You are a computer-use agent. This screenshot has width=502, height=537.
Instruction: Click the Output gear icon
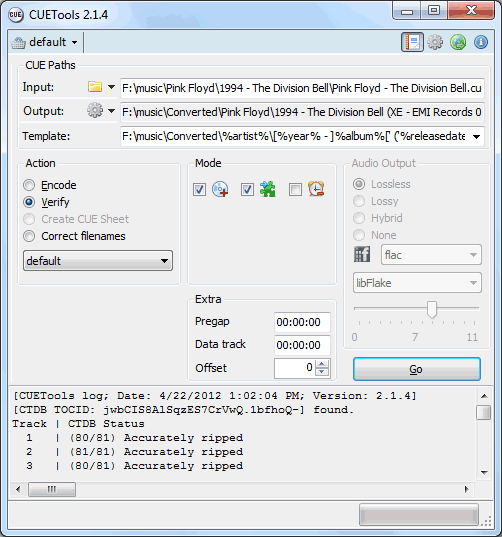point(95,111)
